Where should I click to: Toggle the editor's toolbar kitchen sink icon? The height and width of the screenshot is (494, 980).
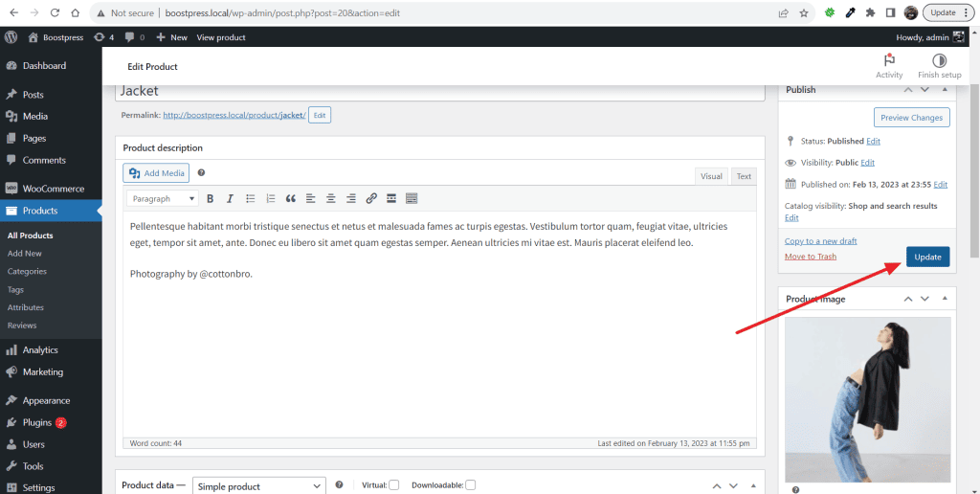pos(412,199)
